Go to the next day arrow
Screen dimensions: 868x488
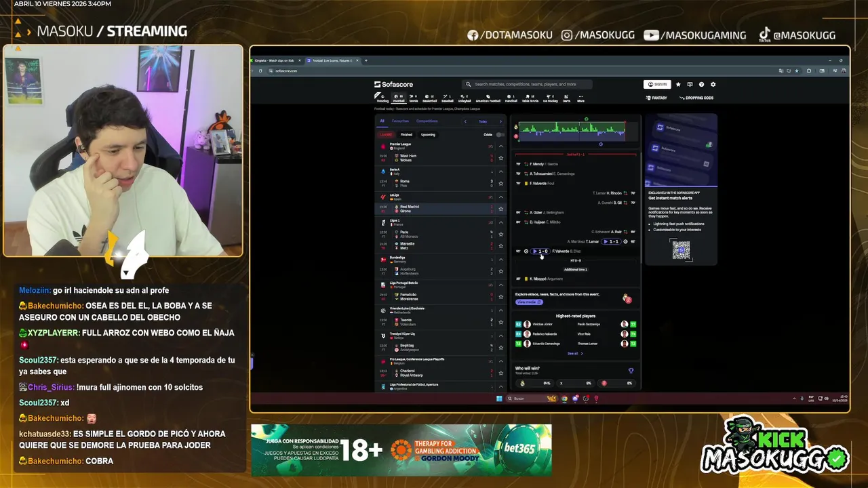click(500, 121)
